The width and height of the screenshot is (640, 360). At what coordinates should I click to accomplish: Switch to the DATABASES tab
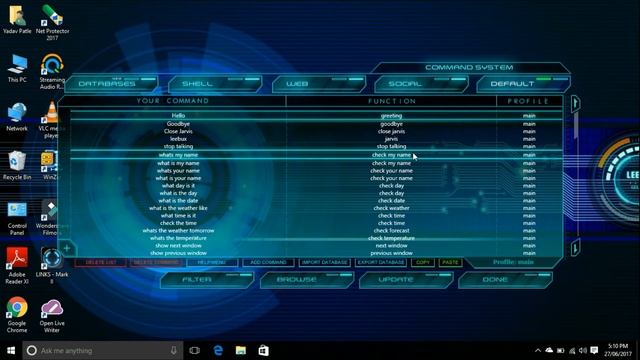[x=111, y=84]
